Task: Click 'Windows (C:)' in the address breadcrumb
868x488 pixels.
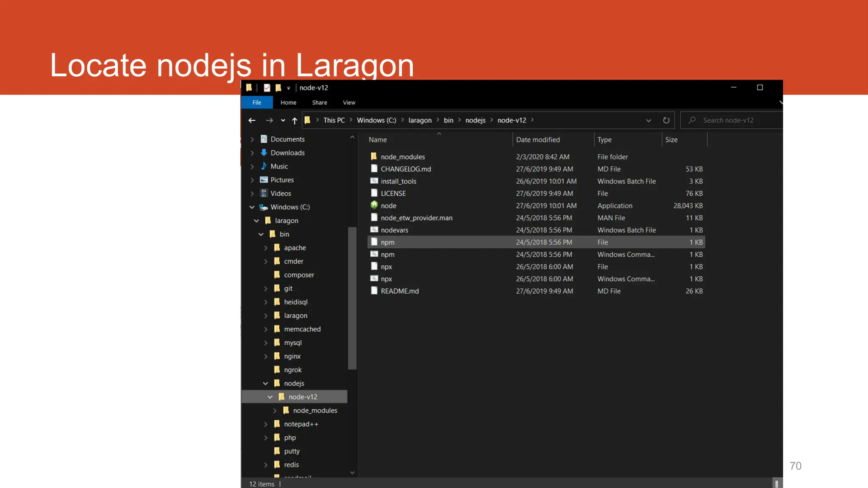Action: pyautogui.click(x=376, y=120)
